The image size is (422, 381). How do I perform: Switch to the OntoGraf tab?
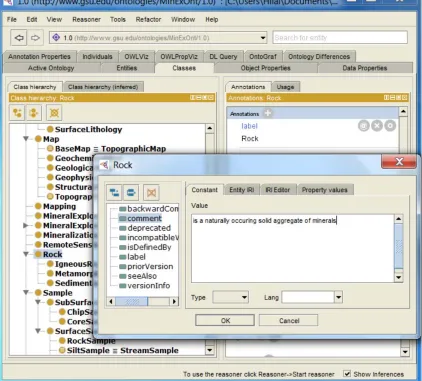click(x=263, y=56)
